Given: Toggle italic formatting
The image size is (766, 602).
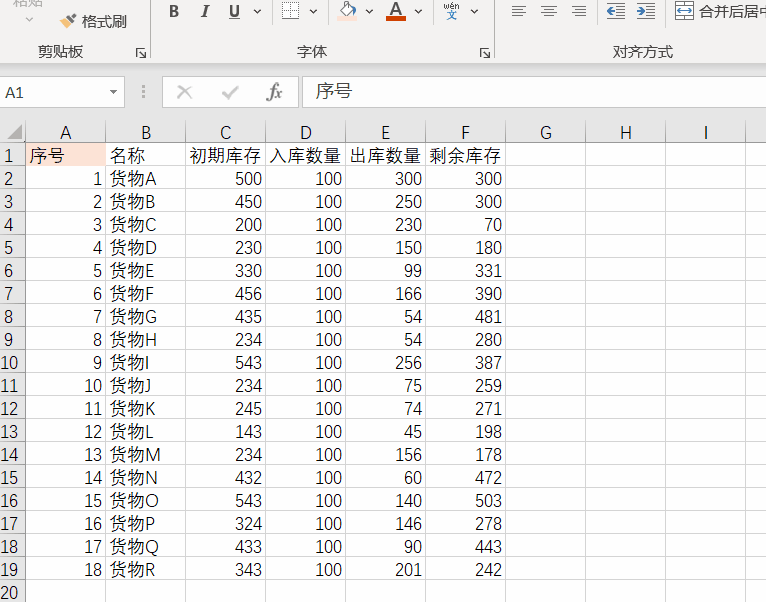Looking at the screenshot, I should click(x=205, y=11).
